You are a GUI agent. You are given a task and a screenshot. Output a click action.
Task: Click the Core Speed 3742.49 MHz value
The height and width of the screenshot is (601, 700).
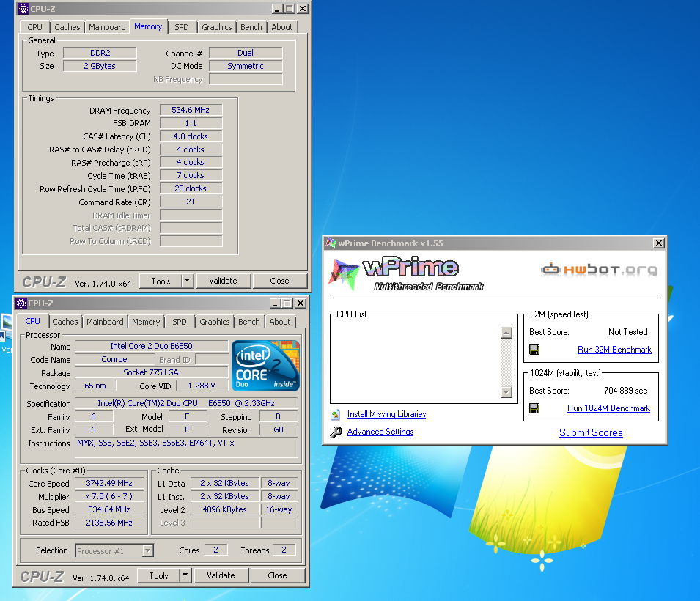(x=109, y=483)
